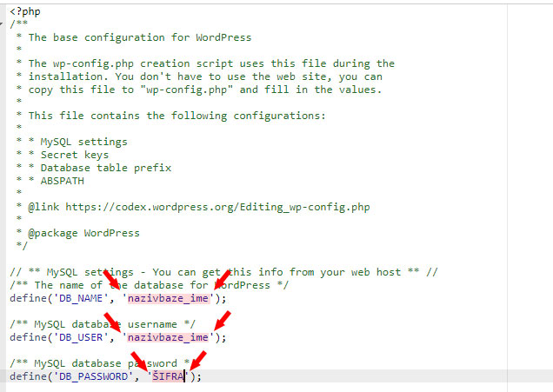Place cursor in DB_NAME value 'nazivbaze_ime'
This screenshot has width=553, height=392.
pyautogui.click(x=169, y=298)
